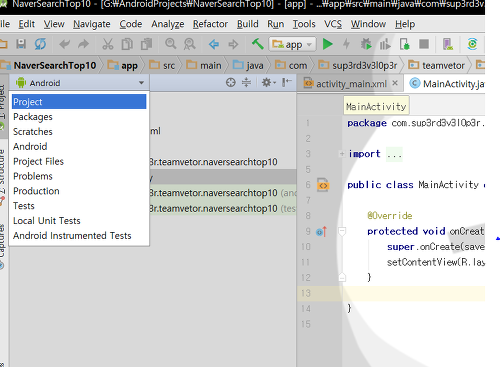Collapse the onCreate method fold marker
The image size is (500, 367).
point(342,231)
